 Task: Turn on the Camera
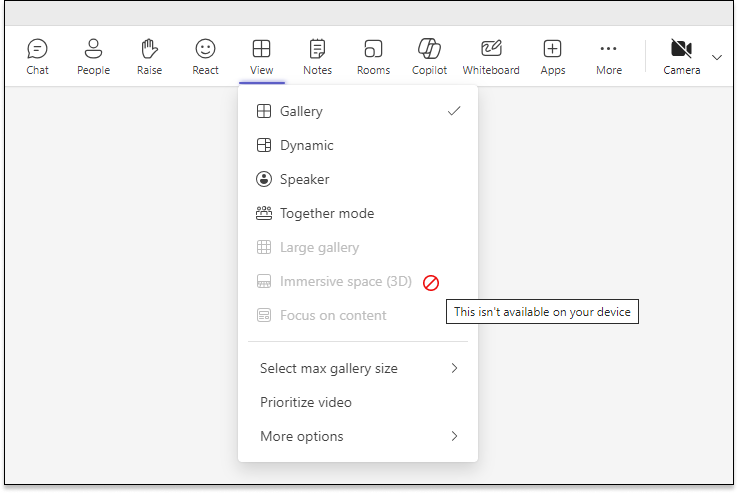tap(682, 57)
